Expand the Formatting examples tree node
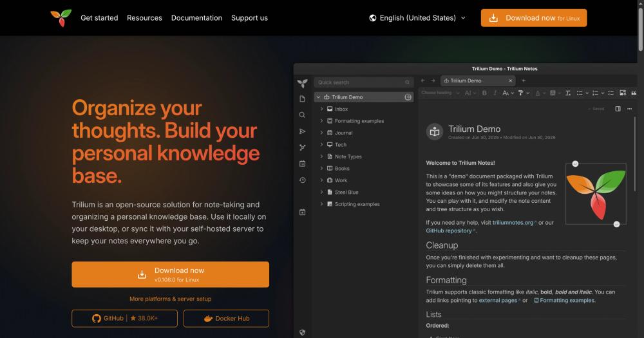The height and width of the screenshot is (338, 644). coord(321,121)
